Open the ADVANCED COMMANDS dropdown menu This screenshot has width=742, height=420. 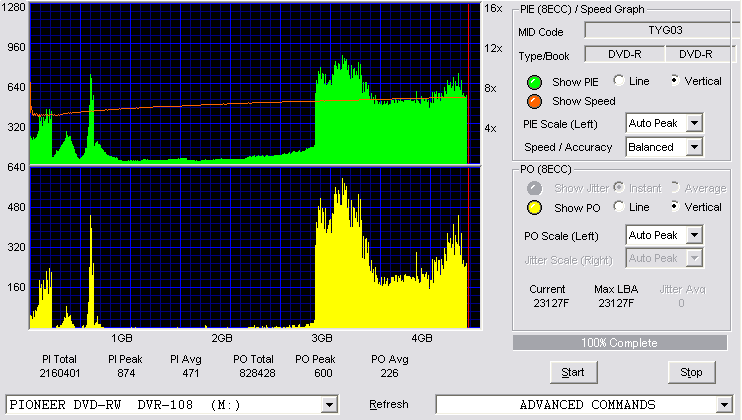click(724, 405)
